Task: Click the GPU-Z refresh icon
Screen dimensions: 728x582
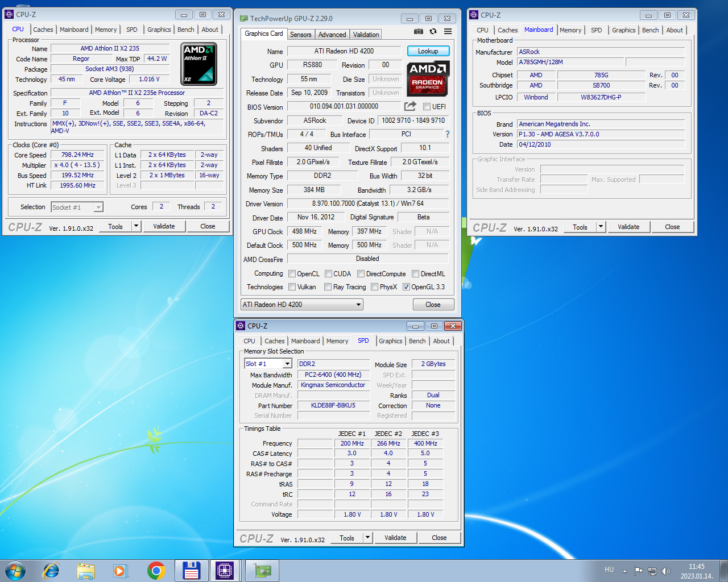Action: click(433, 31)
